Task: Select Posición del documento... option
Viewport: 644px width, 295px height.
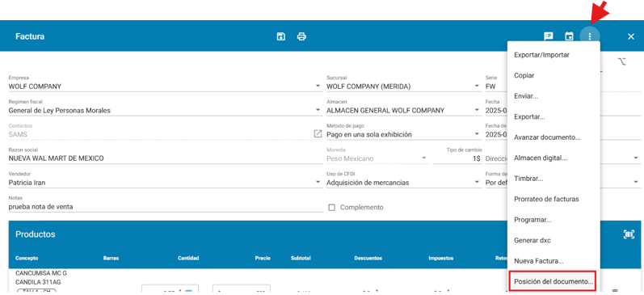Action: click(554, 281)
